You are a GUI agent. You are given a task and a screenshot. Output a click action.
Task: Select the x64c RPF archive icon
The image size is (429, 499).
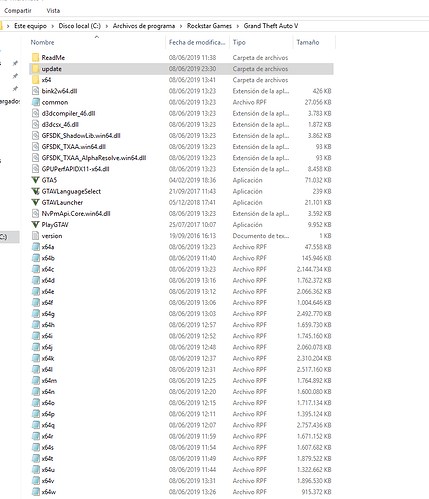pos(36,269)
